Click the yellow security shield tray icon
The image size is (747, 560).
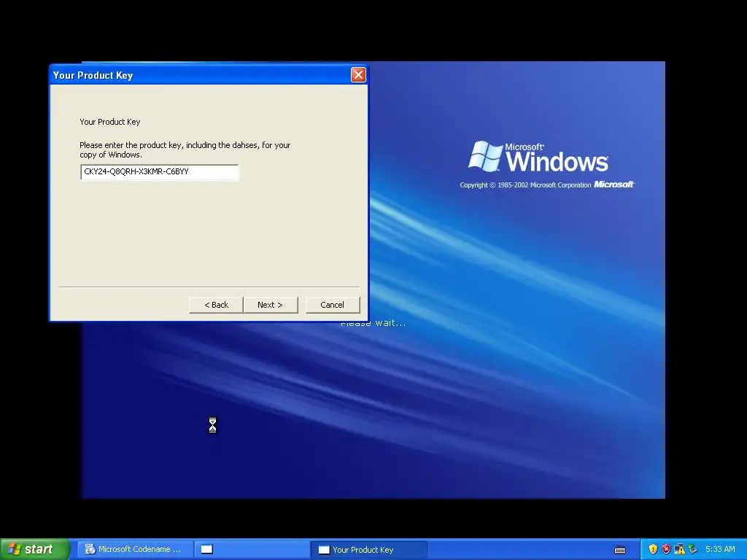[653, 549]
